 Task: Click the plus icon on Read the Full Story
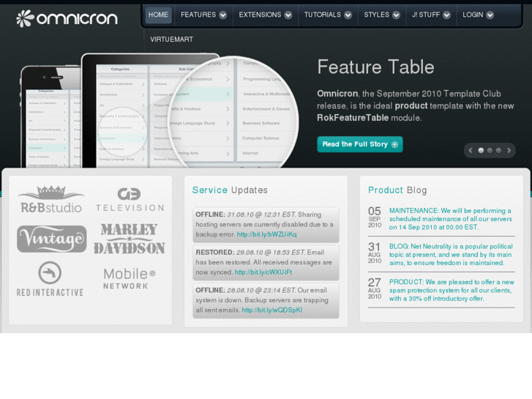pos(394,145)
